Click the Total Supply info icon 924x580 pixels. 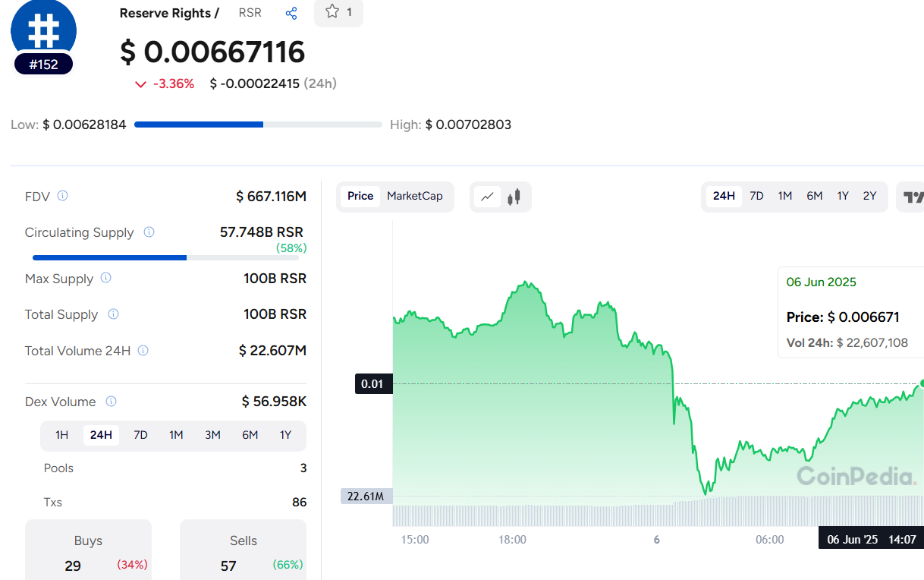113,314
